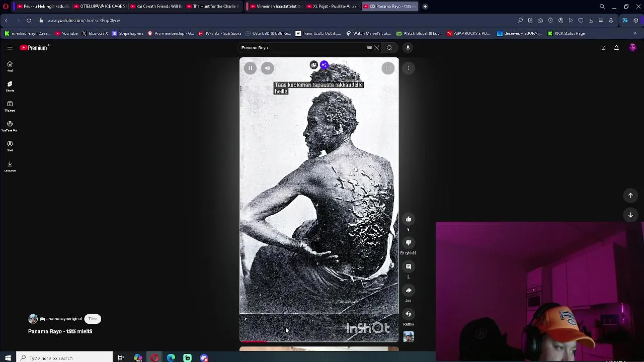Click the YouTube search field
The image size is (644, 362).
302,48
